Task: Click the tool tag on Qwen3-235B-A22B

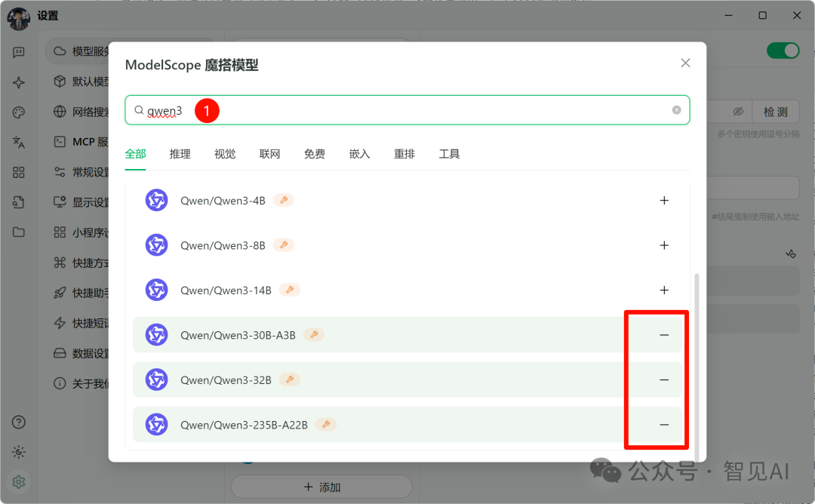Action: point(325,424)
